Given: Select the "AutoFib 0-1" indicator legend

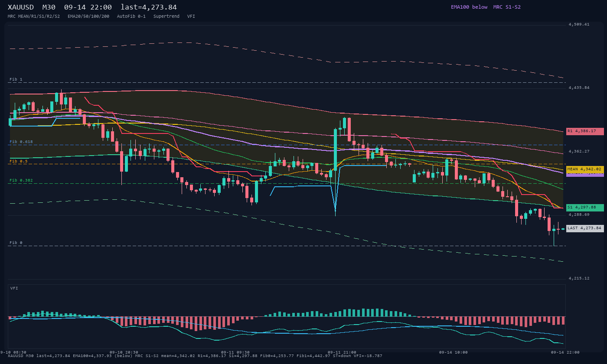Looking at the screenshot, I should point(131,16).
